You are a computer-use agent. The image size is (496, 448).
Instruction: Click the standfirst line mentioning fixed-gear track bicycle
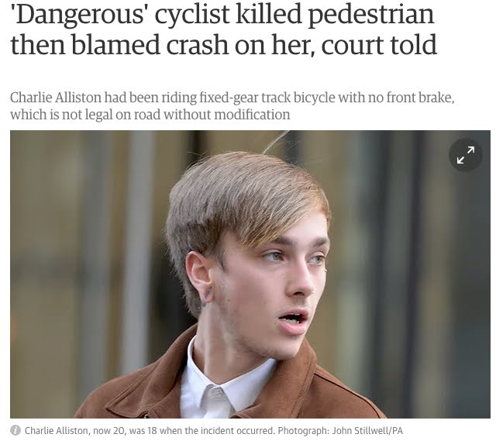232,98
